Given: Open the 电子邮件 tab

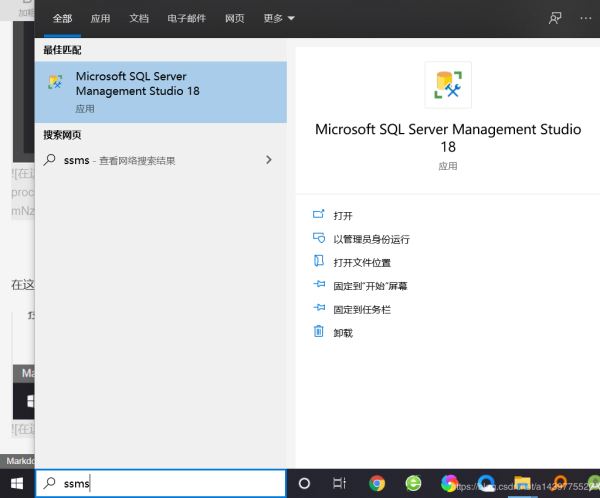Looking at the screenshot, I should click(x=186, y=18).
